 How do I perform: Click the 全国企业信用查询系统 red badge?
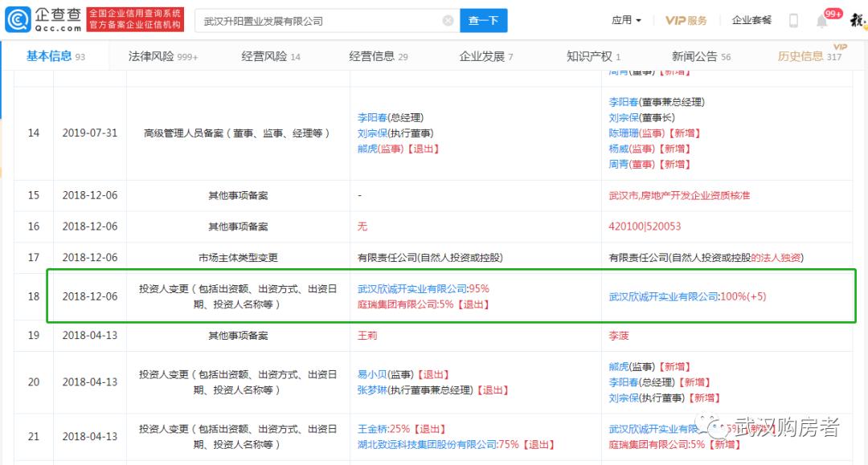click(x=135, y=18)
